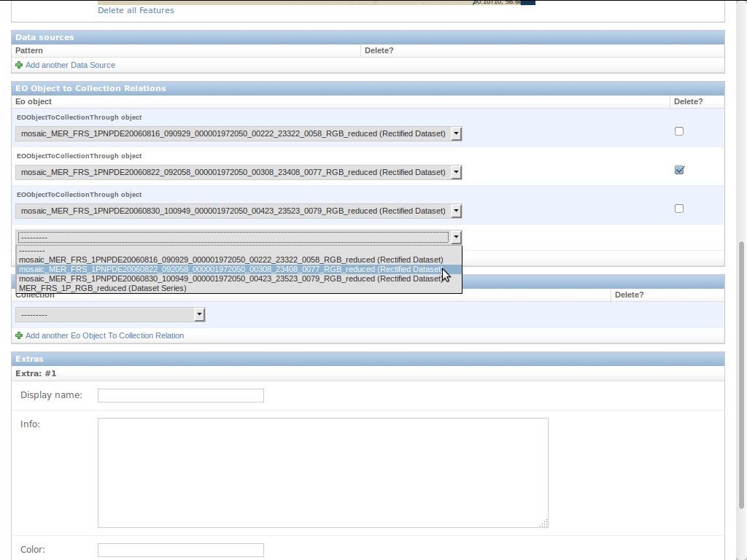
Task: Check Delete box for the 20060816_090929 dataset row
Action: [679, 131]
